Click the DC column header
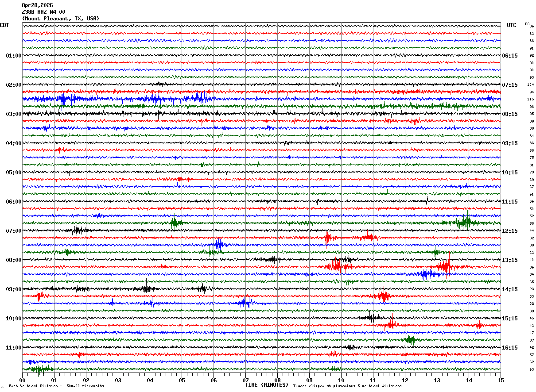 pyautogui.click(x=527, y=24)
